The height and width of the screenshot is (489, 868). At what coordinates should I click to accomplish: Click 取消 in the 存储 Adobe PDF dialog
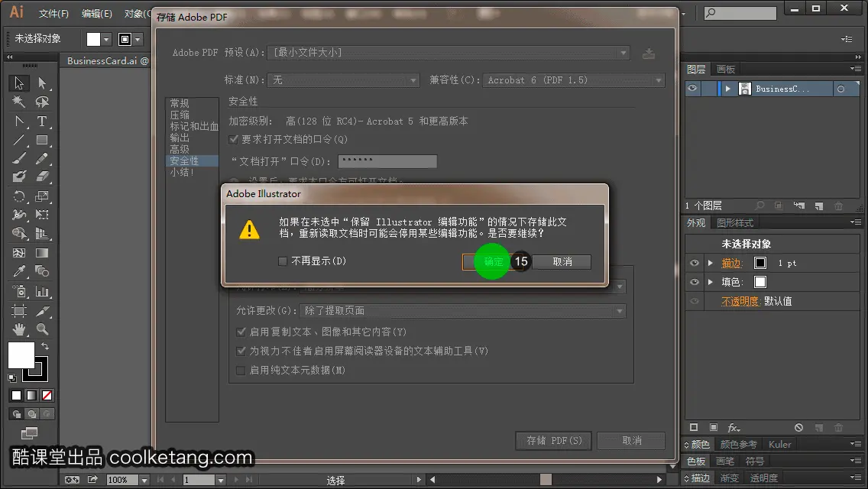(632, 441)
